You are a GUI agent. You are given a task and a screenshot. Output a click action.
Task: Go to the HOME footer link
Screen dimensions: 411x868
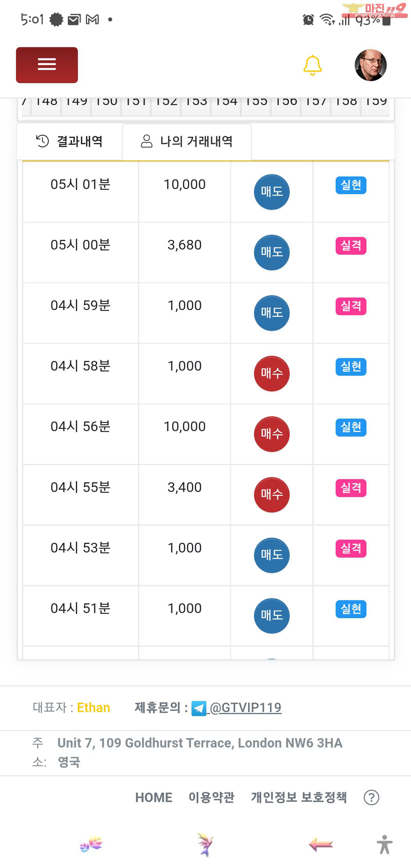(154, 797)
